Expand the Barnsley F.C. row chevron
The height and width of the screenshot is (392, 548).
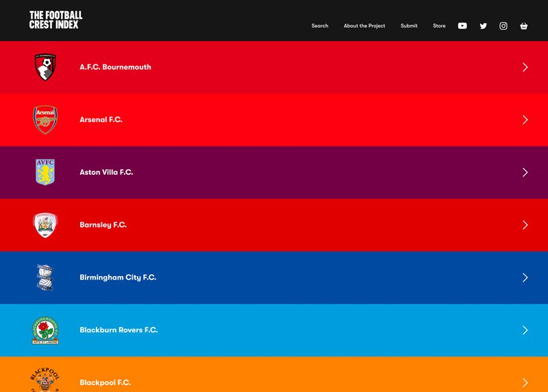525,225
